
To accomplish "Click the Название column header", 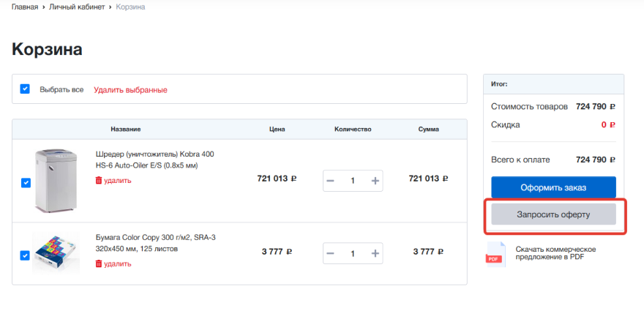I will (126, 130).
